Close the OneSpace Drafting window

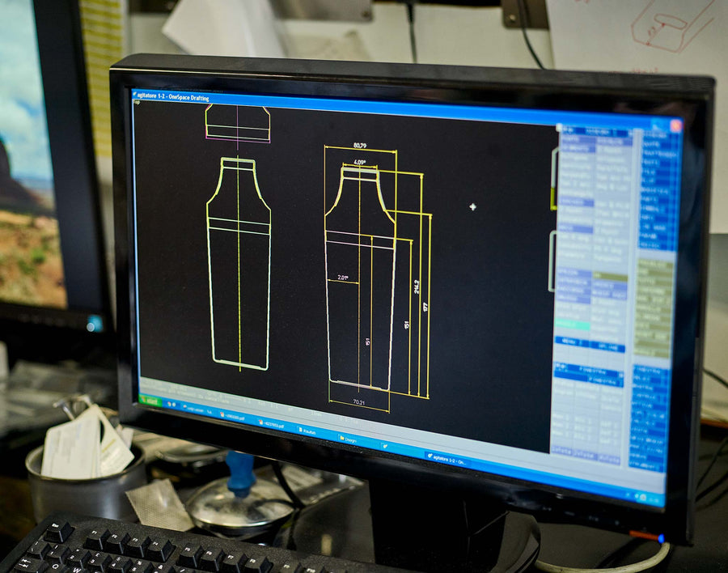tap(675, 125)
